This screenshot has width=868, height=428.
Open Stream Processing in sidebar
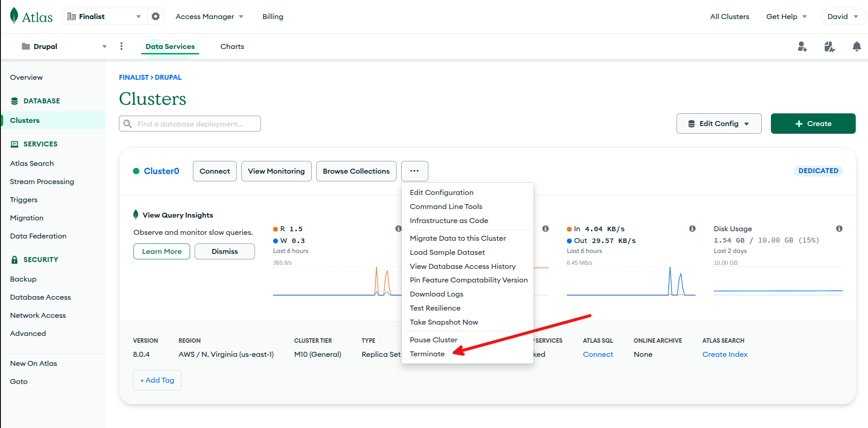tap(42, 181)
